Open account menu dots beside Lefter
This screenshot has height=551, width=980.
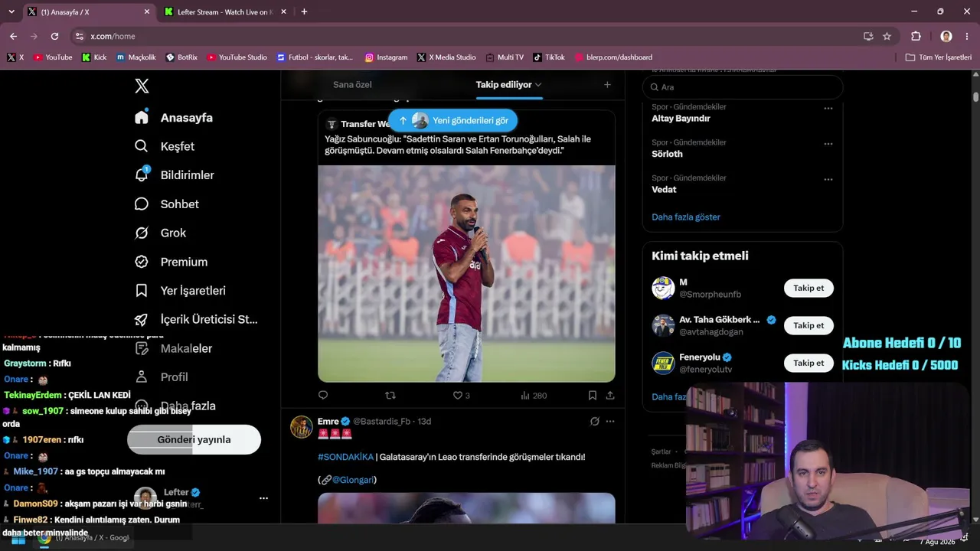263,498
